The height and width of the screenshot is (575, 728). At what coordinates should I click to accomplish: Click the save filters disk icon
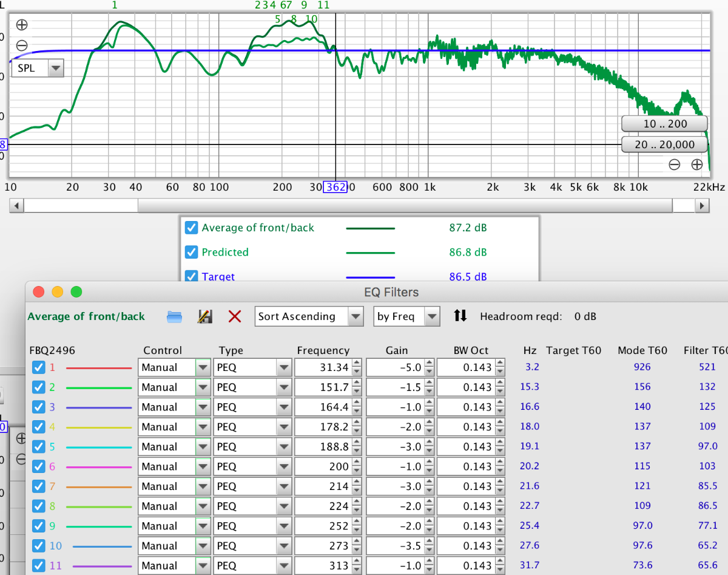(205, 316)
